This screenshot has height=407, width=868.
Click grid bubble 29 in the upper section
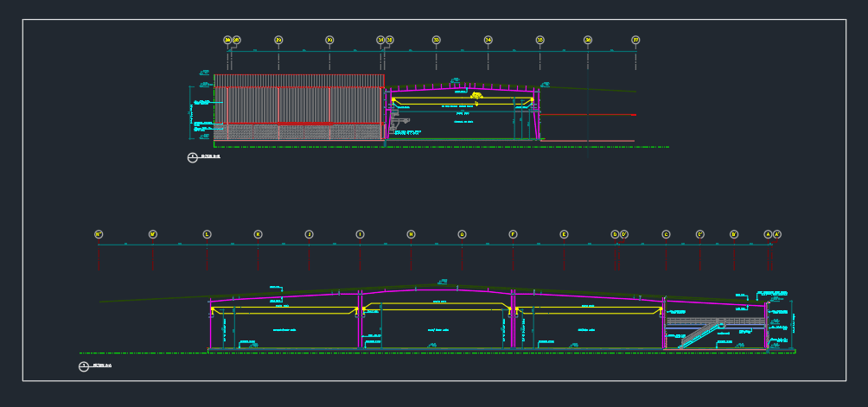coord(278,40)
